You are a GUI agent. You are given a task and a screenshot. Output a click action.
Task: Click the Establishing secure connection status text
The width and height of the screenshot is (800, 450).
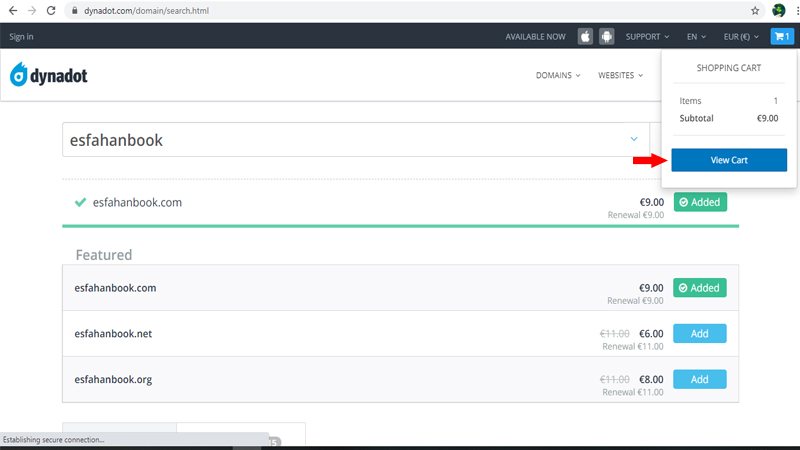(54, 440)
